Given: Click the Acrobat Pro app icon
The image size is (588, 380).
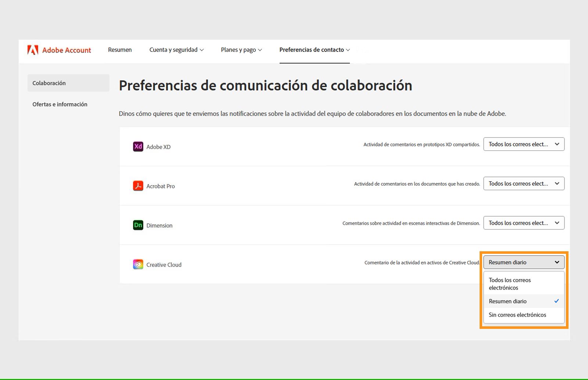Looking at the screenshot, I should pyautogui.click(x=138, y=186).
